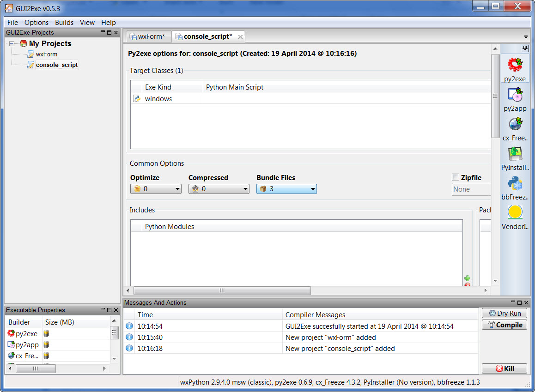535x392 pixels.
Task: Close the console_script tab
Action: [x=240, y=37]
